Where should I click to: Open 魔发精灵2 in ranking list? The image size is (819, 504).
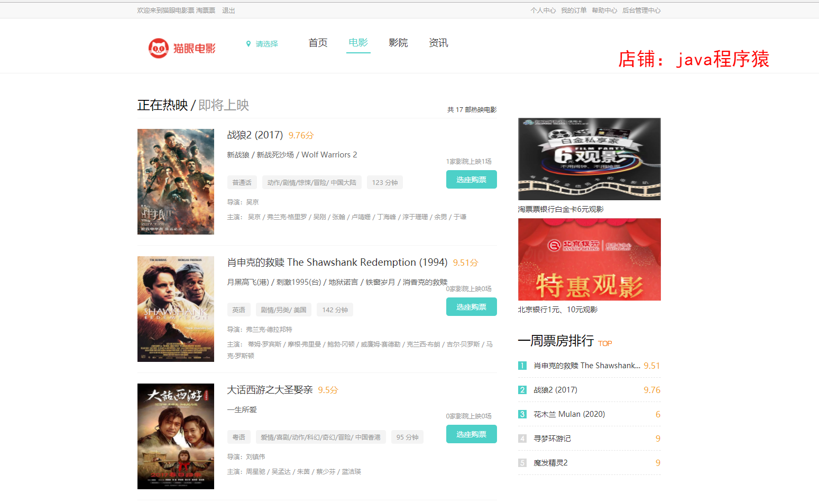point(550,463)
